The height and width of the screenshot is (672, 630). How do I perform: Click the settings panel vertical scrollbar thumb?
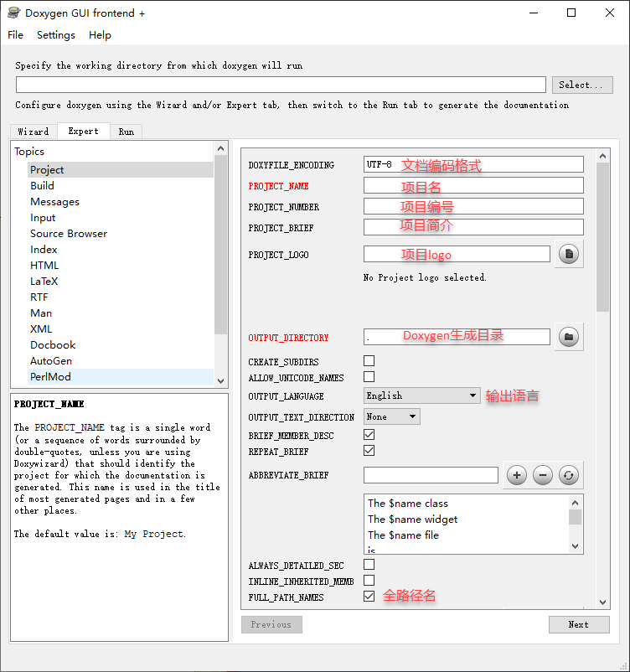pyautogui.click(x=602, y=237)
